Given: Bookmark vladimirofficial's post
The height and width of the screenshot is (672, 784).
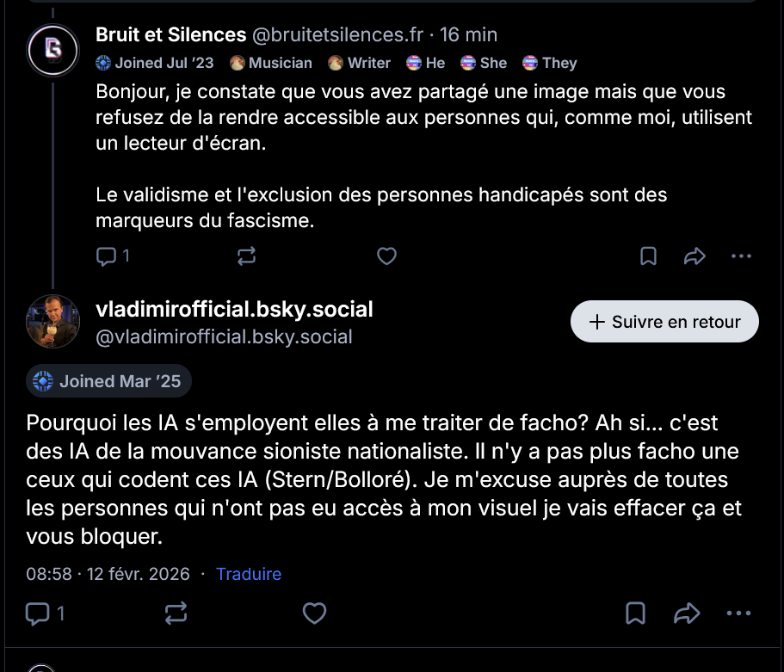Looking at the screenshot, I should click(x=635, y=613).
